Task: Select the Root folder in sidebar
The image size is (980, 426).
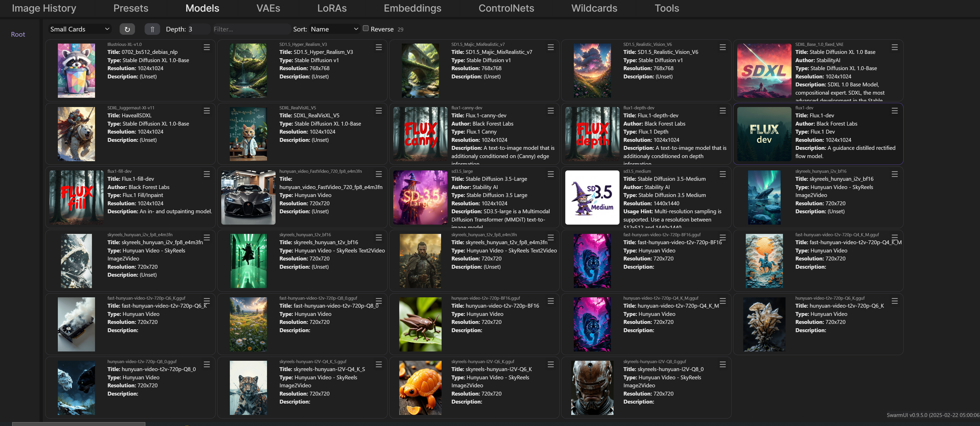Action: click(18, 34)
